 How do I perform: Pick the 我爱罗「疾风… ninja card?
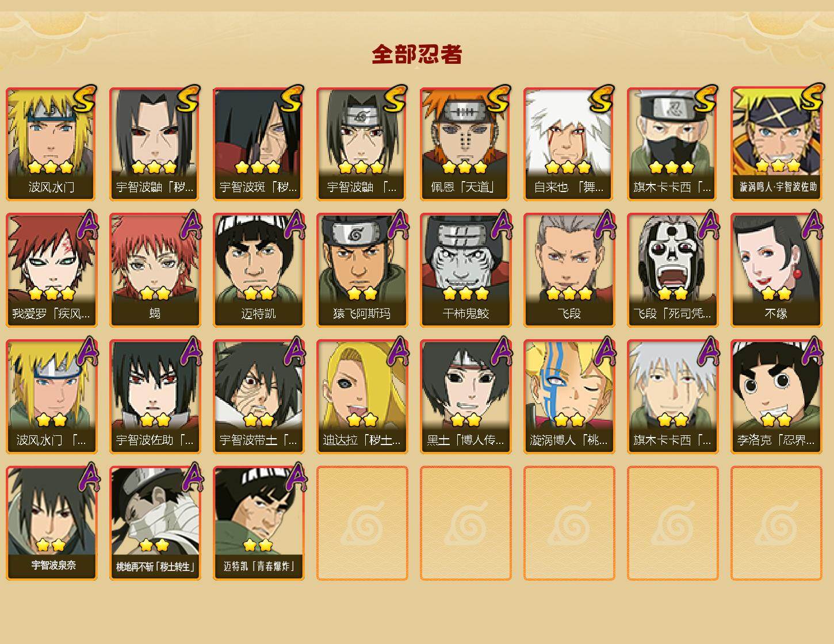coord(52,270)
